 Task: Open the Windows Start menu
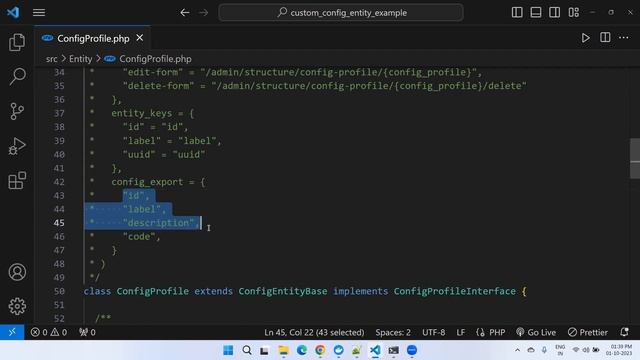coord(228,350)
